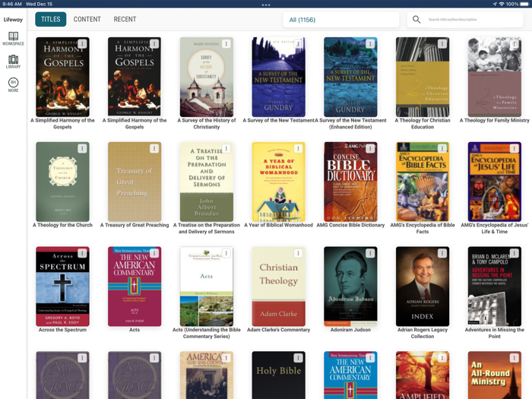Image resolution: width=532 pixels, height=399 pixels.
Task: Select 'A Treatise on the Preparation and Delivery of Sermons' title
Action: tap(206, 228)
